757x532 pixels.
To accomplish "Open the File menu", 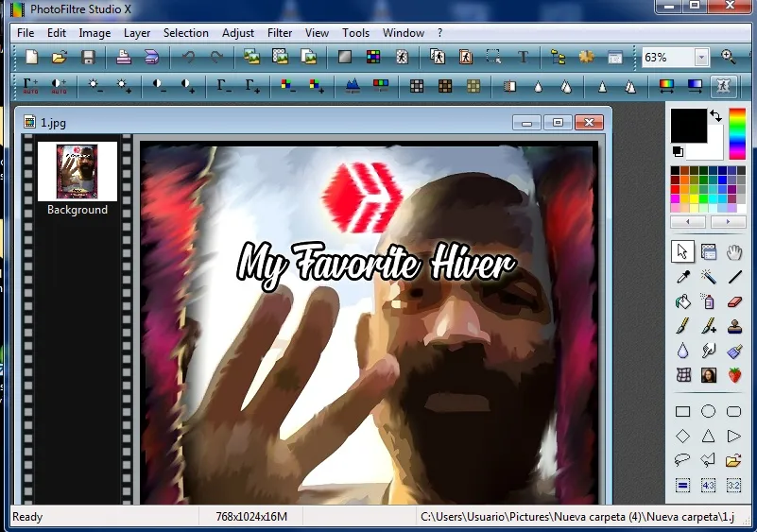I will pos(26,33).
